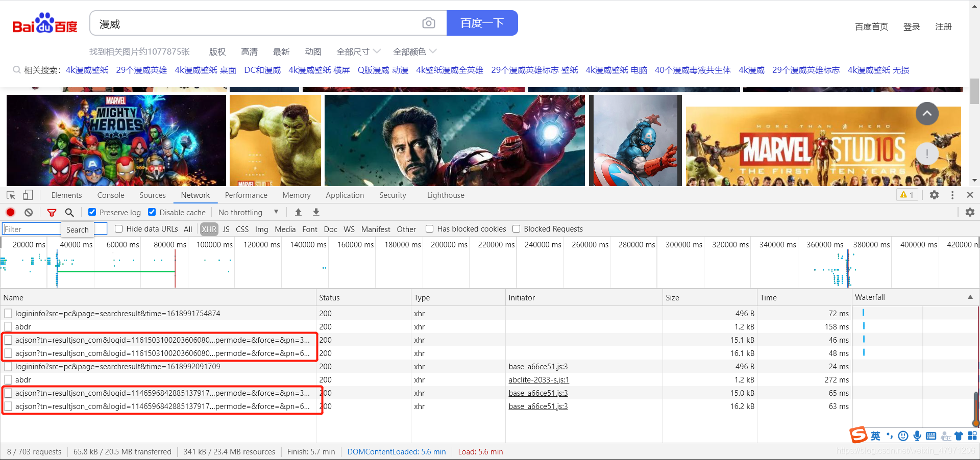Close the DevTools panel

pyautogui.click(x=970, y=195)
